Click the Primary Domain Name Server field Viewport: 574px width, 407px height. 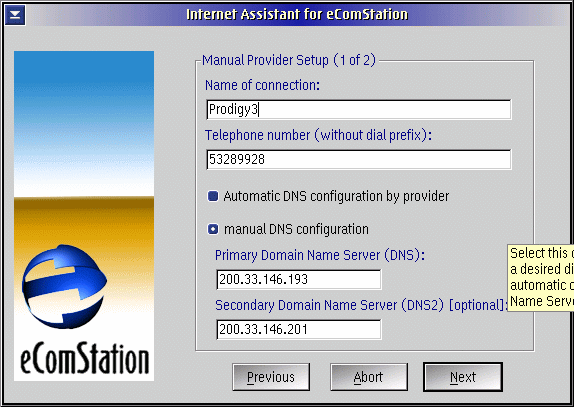coord(299,280)
